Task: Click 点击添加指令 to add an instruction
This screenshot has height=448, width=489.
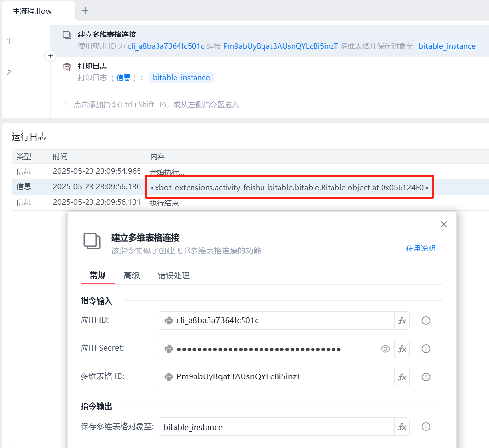Action: coord(156,104)
